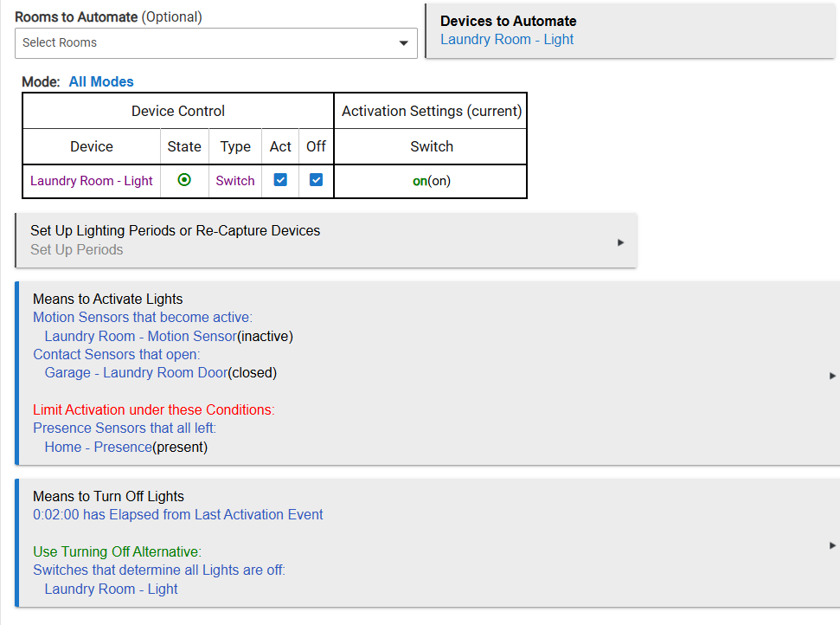Click Laundry Room - Light under Devices to Automate

507,40
